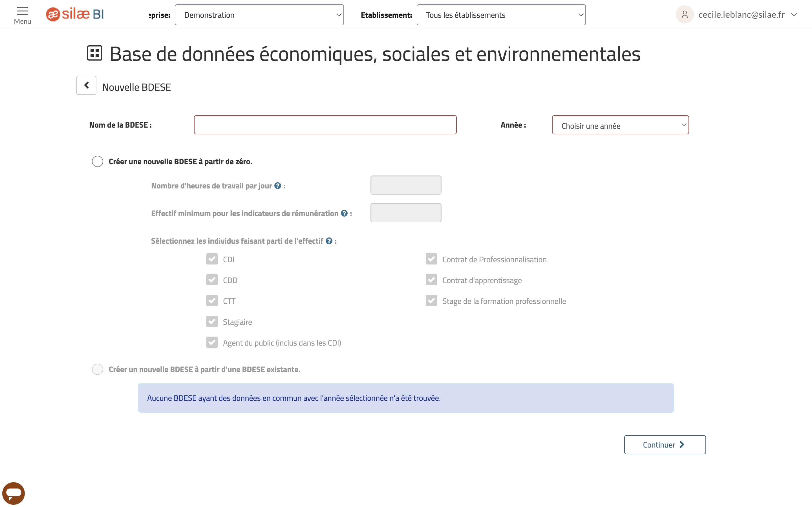Open the Choisir une année dropdown
The image size is (812, 507).
coord(620,125)
